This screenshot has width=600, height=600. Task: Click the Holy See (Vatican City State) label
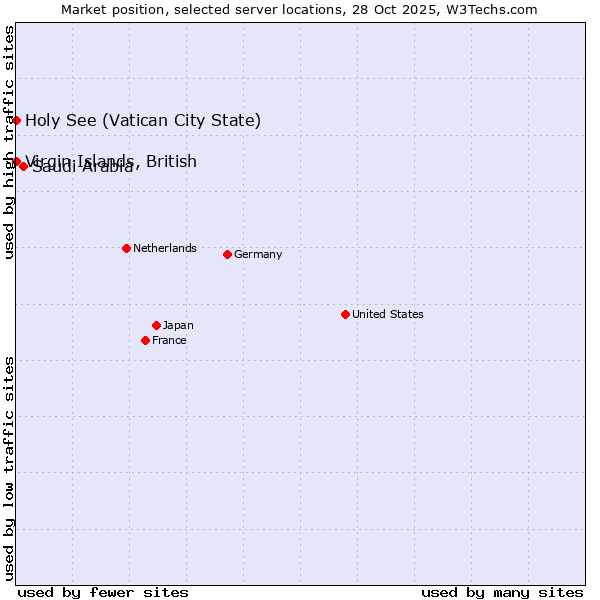coord(143,121)
